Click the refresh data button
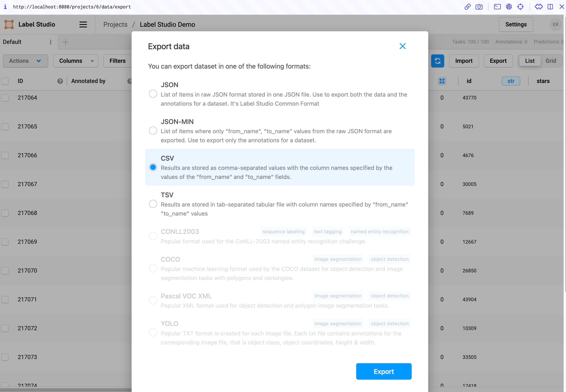 (437, 61)
